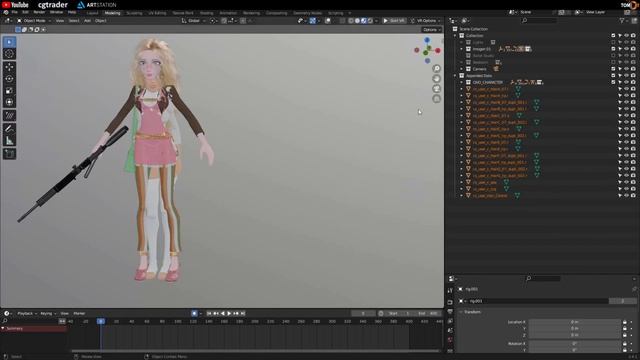Disable rendering for Appended Data collection
640x360 pixels.
[x=633, y=76]
